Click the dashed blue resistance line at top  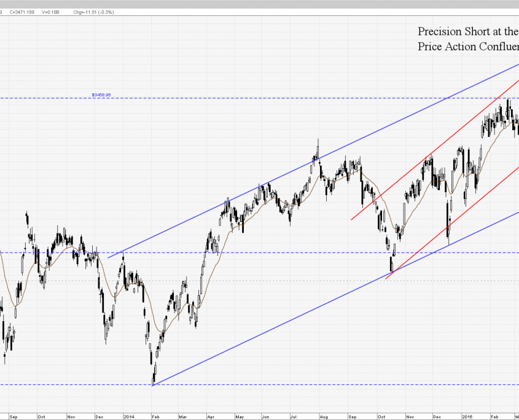coord(246,98)
